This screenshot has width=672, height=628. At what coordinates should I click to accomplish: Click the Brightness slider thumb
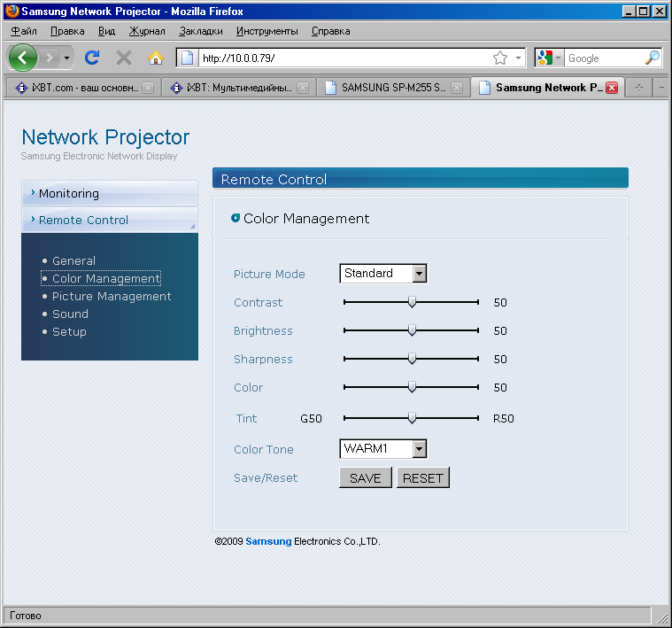tap(412, 330)
